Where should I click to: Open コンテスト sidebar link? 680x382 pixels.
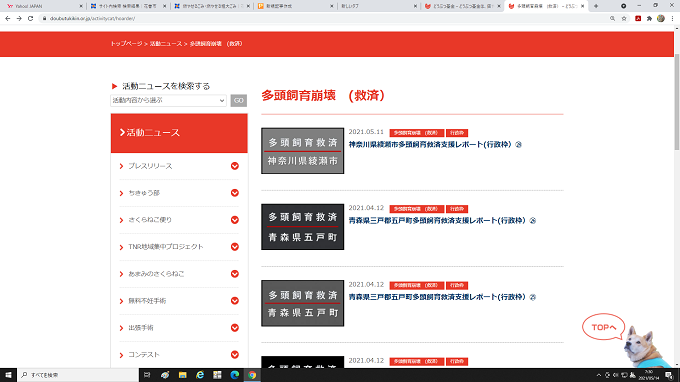point(144,355)
